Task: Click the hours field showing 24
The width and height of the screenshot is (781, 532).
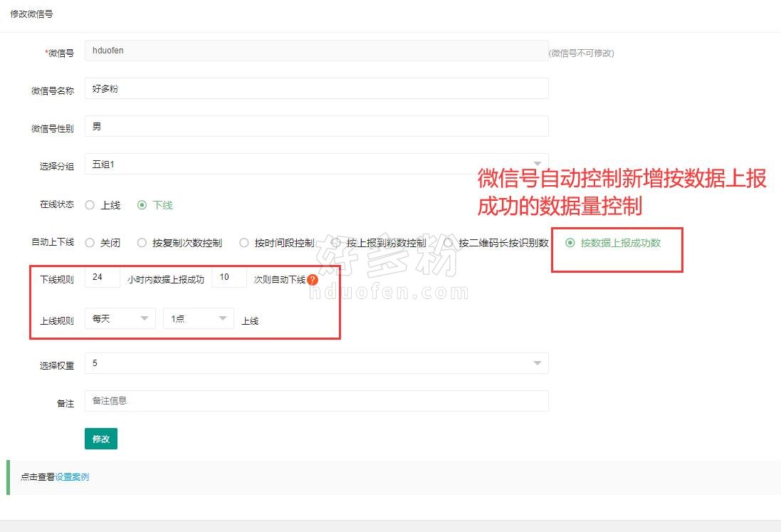Action: (103, 277)
